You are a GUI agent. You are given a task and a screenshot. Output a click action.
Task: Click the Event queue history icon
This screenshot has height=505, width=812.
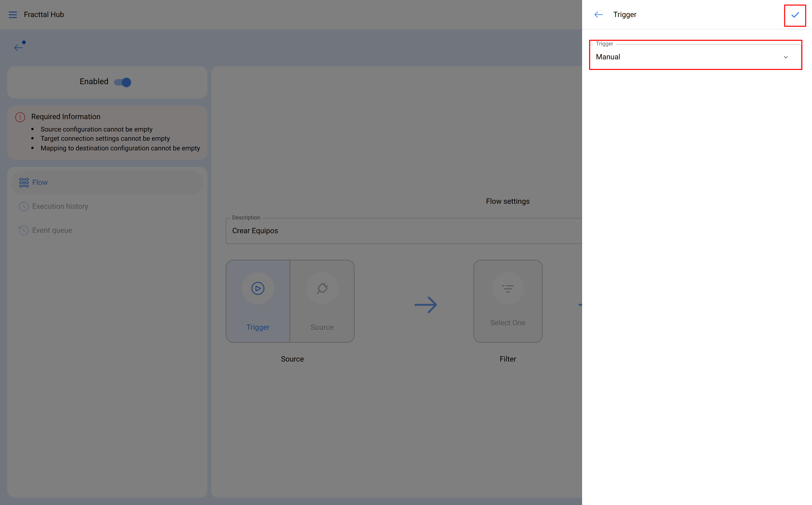[23, 230]
